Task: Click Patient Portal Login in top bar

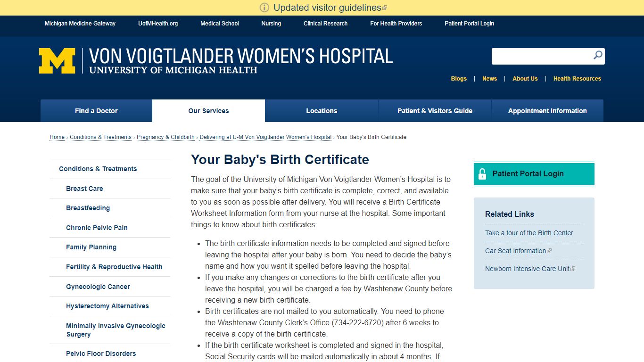Action: (x=469, y=24)
